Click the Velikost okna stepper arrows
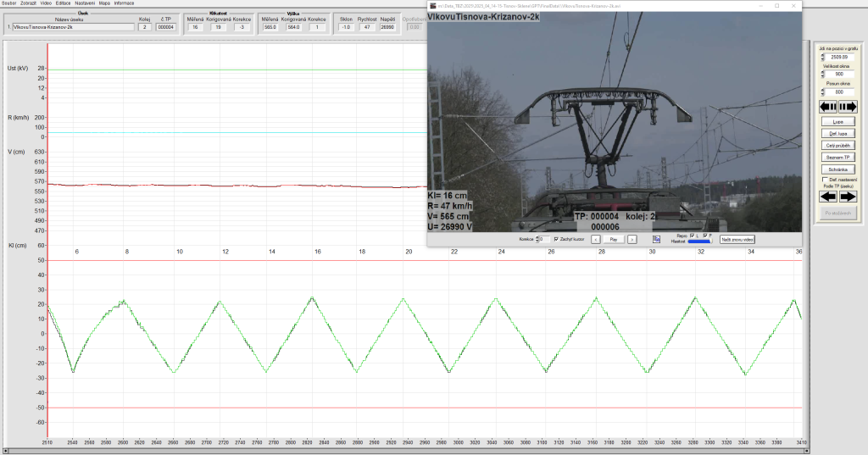 point(822,75)
